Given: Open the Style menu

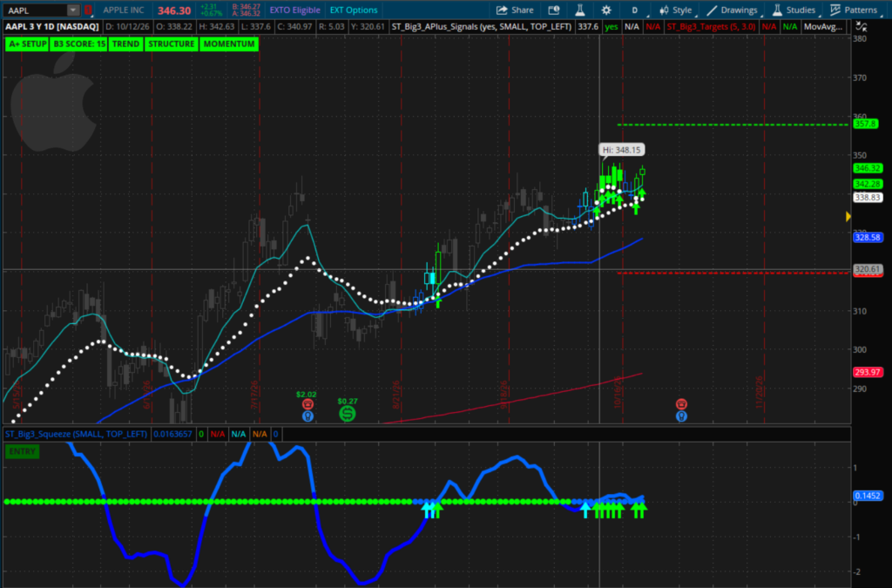Looking at the screenshot, I should [676, 10].
